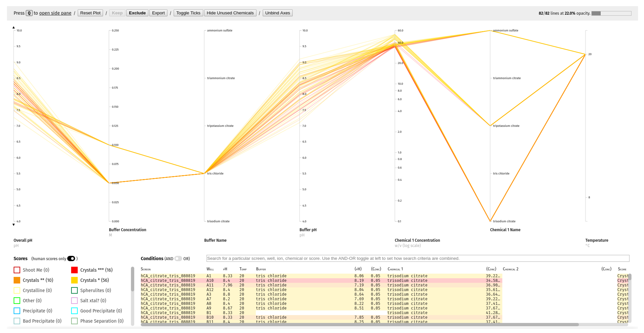The width and height of the screenshot is (644, 333).
Task: Toggle the Crystals * yellow score box
Action: [x=74, y=280]
